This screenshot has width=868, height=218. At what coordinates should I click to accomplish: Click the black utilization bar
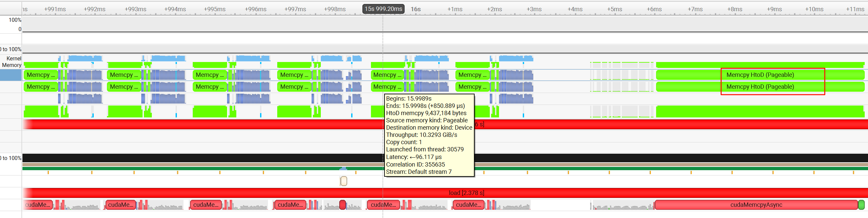202,158
